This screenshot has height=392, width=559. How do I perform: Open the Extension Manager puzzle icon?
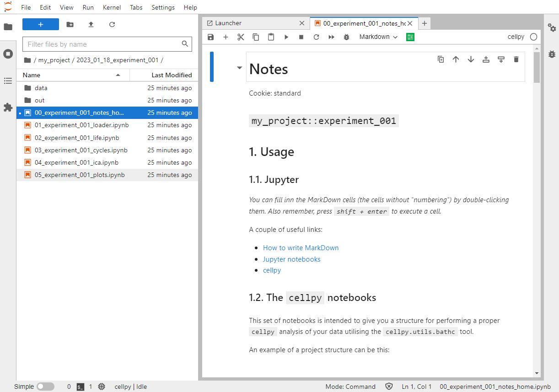(x=8, y=107)
